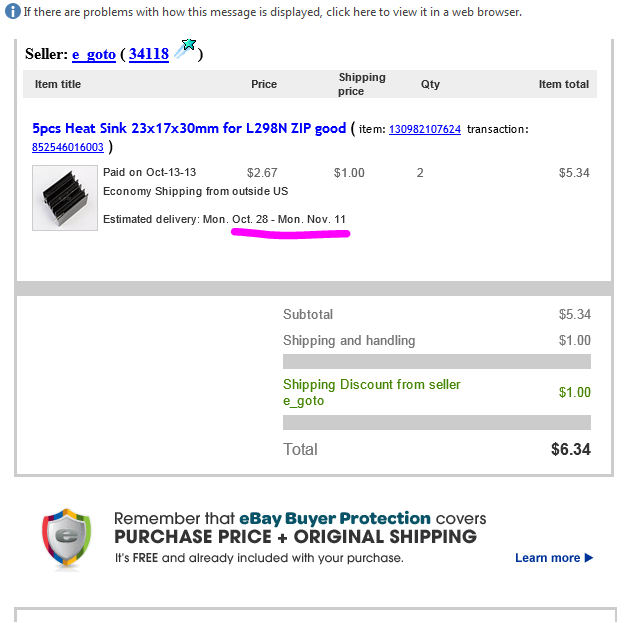Click the eBay Buyer Protection shield icon
Image resolution: width=627 pixels, height=623 pixels.
point(66,538)
